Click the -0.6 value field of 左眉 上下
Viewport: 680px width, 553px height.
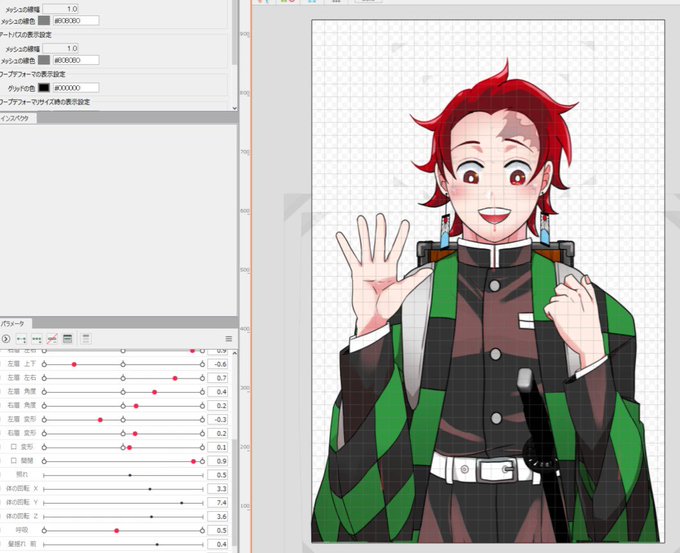click(x=217, y=364)
